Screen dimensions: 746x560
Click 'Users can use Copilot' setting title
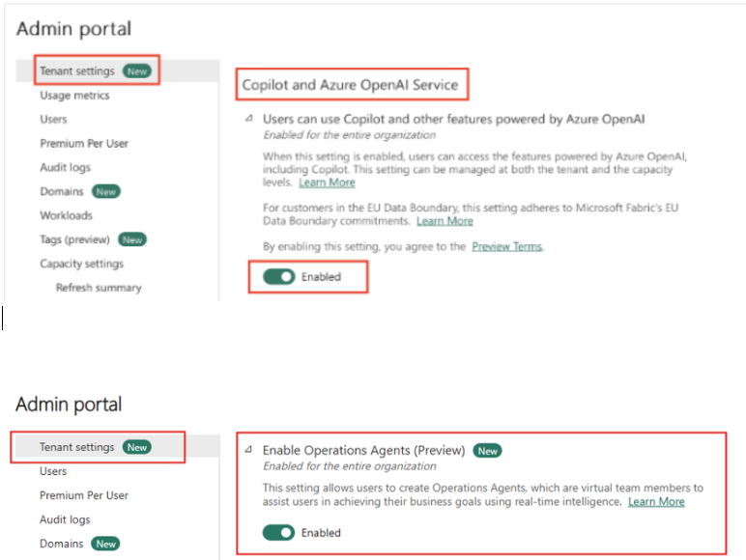coord(454,119)
